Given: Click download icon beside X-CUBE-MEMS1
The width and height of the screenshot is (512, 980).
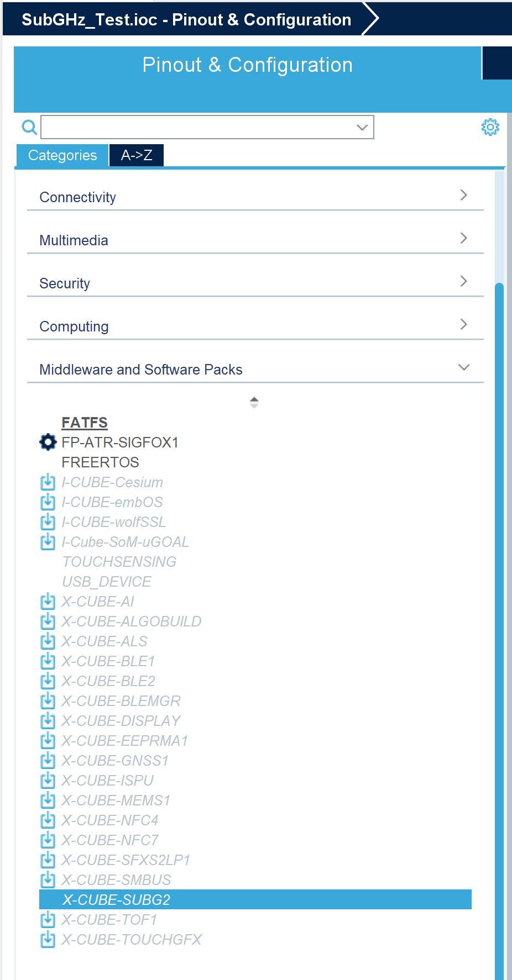Looking at the screenshot, I should tap(48, 800).
